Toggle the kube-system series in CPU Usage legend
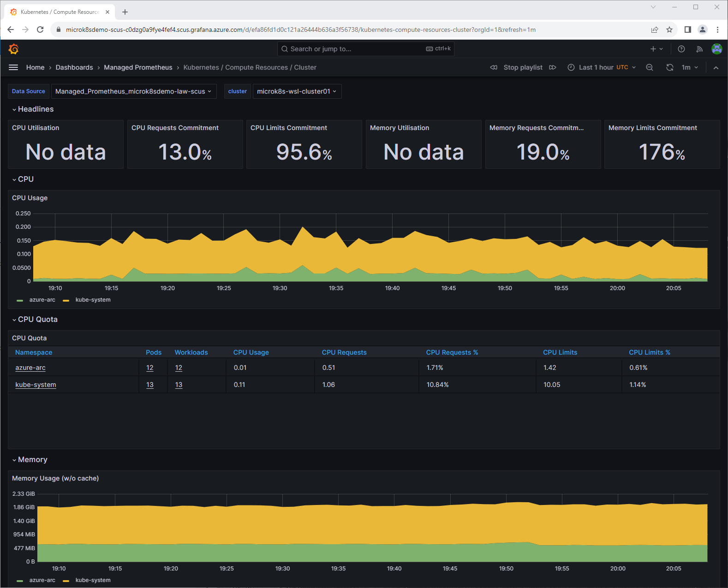The width and height of the screenshot is (728, 588). (93, 300)
